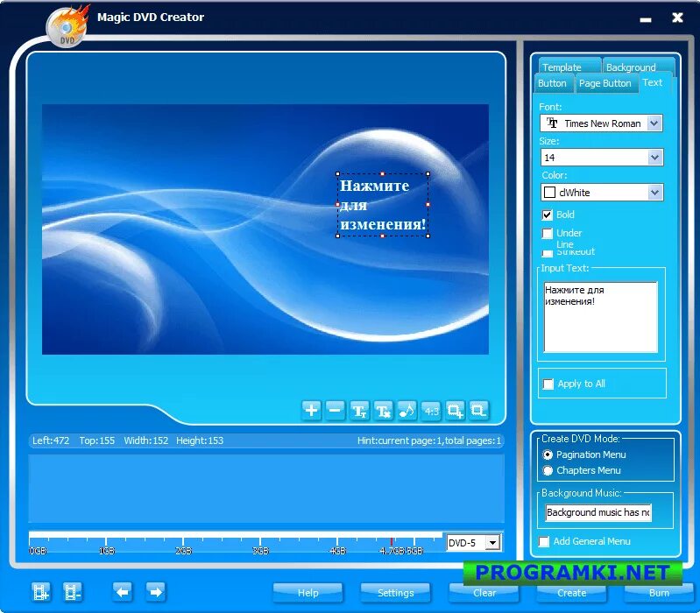The height and width of the screenshot is (613, 700).
Task: Click the Help button
Action: click(x=308, y=593)
